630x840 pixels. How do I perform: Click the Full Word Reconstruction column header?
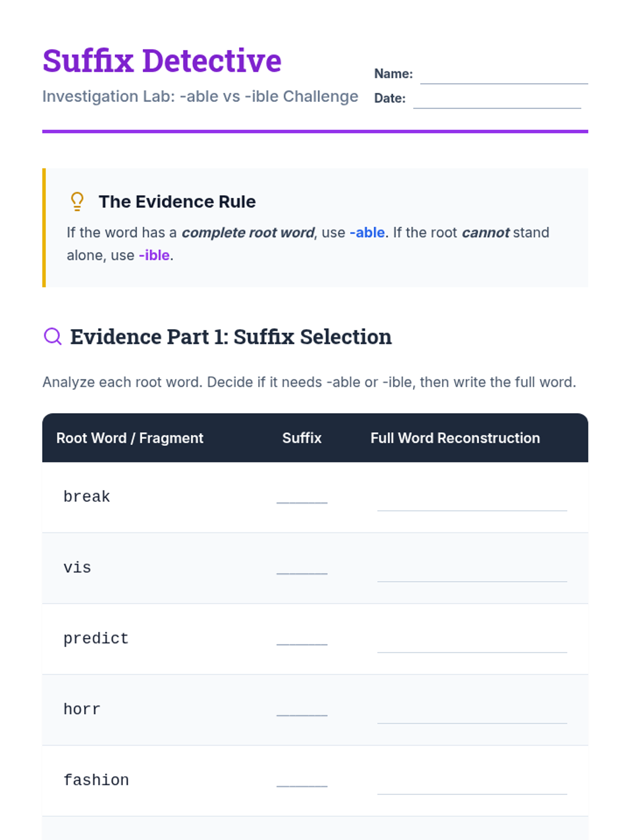click(x=455, y=438)
